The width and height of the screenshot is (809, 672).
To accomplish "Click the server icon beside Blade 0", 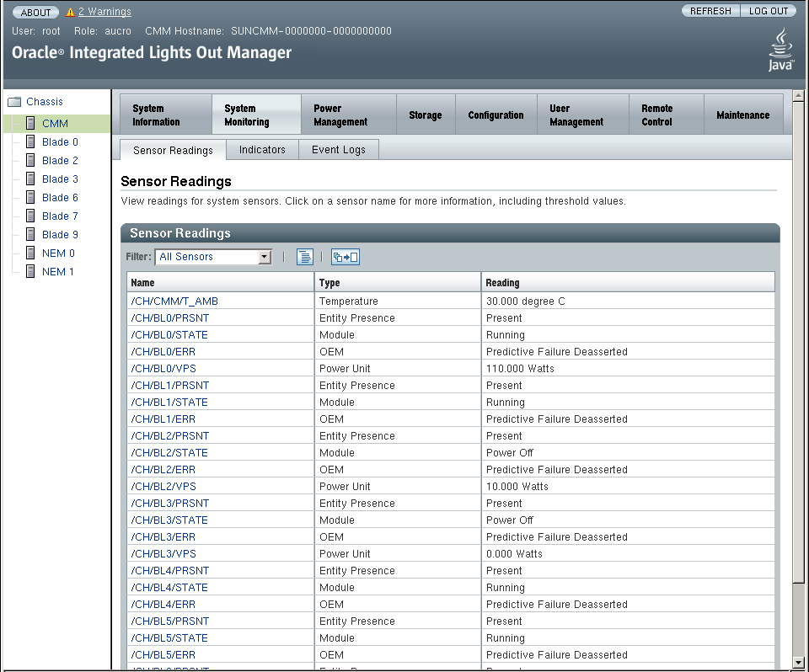I will point(31,141).
